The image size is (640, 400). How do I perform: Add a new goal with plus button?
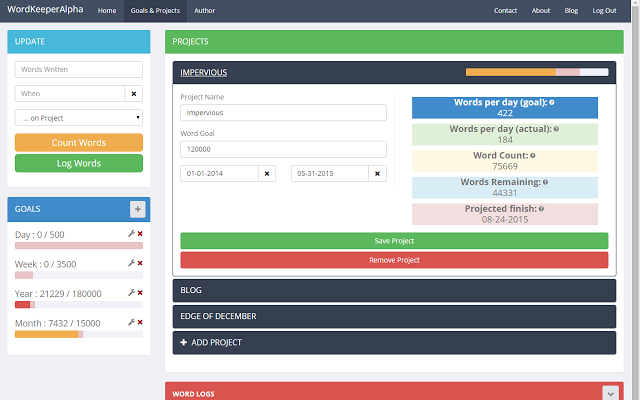(x=137, y=209)
